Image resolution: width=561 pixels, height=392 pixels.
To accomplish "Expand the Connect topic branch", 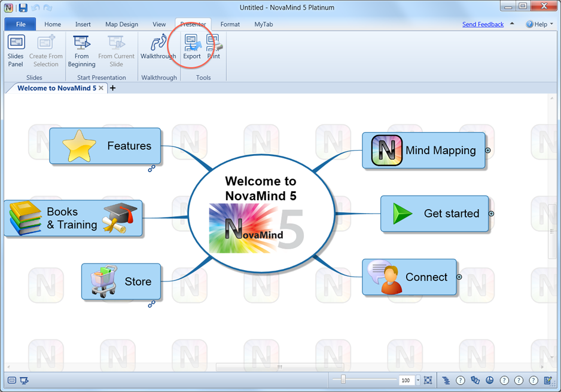I will [x=459, y=277].
